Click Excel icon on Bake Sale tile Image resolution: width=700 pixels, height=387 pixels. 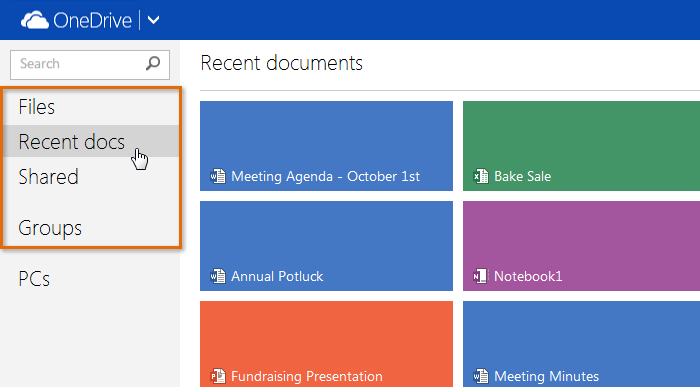[481, 176]
